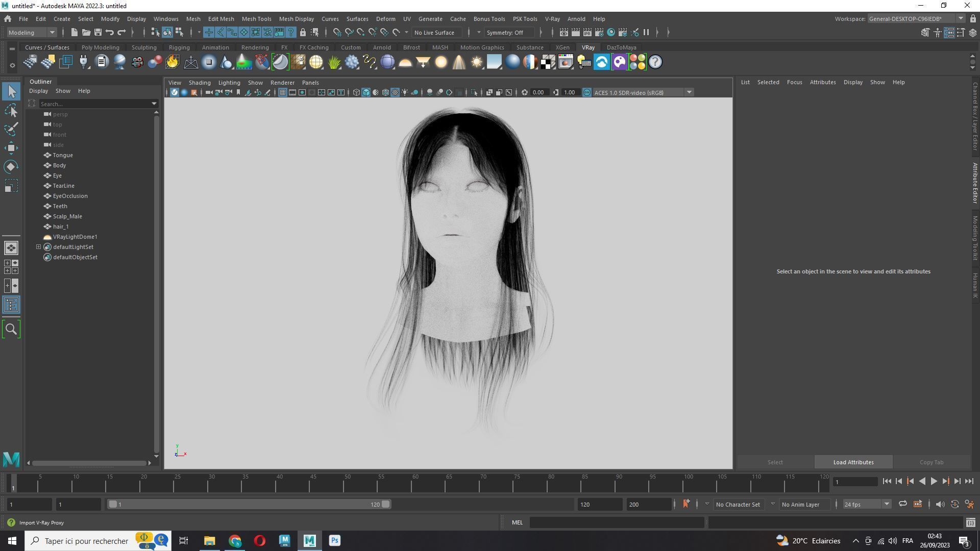Activate the Lasso select tool
This screenshot has width=980, height=551.
(11, 111)
